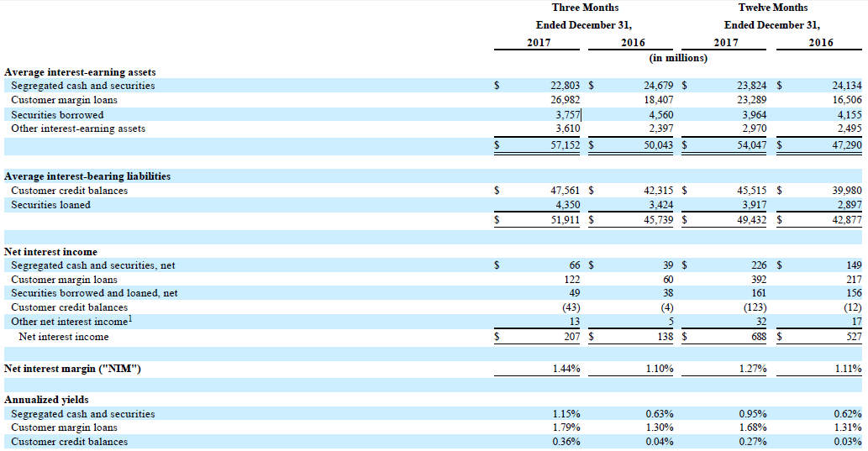Select the 2,897 value cell
The width and height of the screenshot is (868, 451).
[850, 205]
